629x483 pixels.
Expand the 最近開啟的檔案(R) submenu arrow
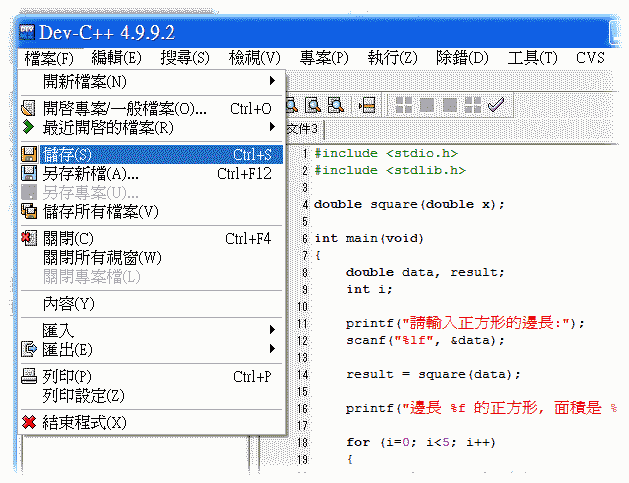272,127
